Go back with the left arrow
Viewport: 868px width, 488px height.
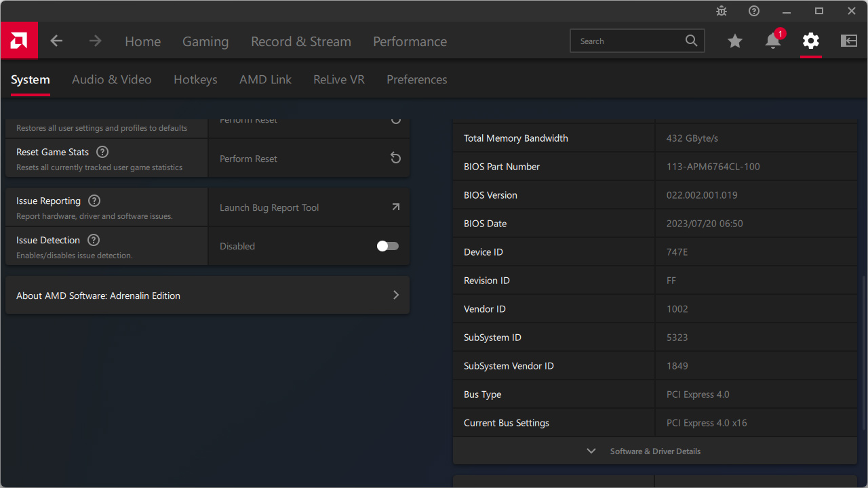click(x=56, y=41)
